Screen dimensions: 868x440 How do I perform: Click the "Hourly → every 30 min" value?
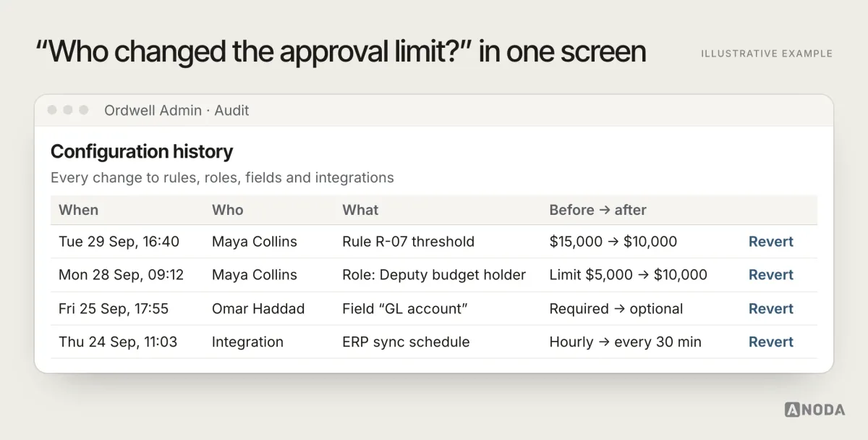click(626, 342)
